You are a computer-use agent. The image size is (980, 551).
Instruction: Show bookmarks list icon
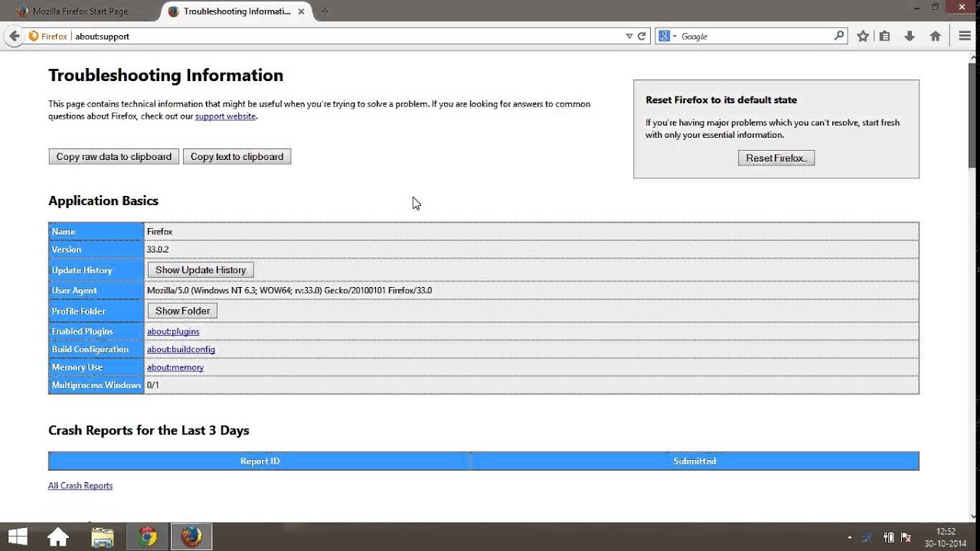[x=885, y=36]
